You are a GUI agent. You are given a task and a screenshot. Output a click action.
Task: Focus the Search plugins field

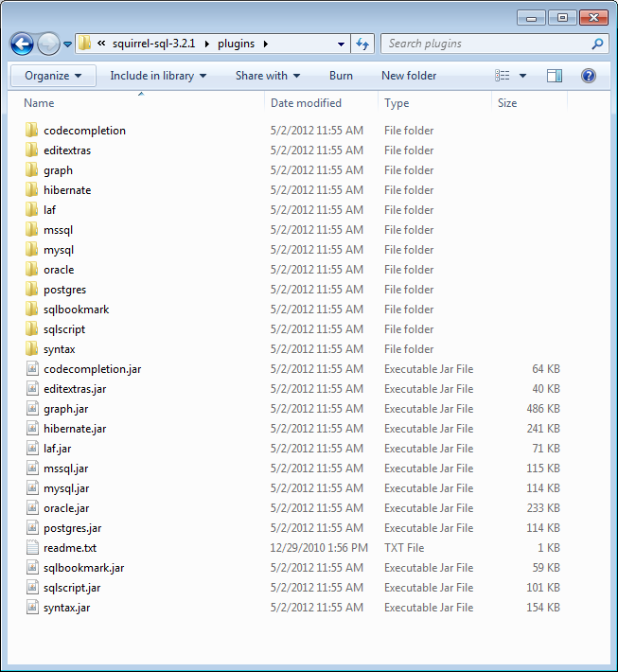495,44
